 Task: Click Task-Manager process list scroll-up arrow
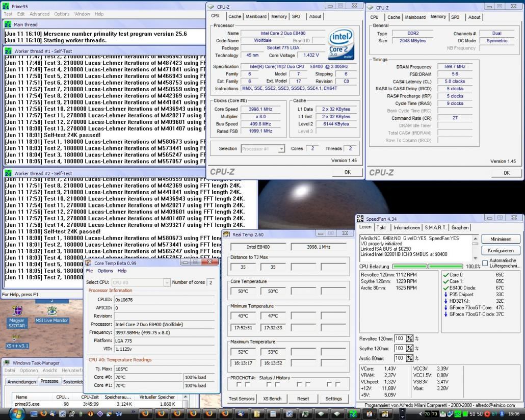coord(185,397)
